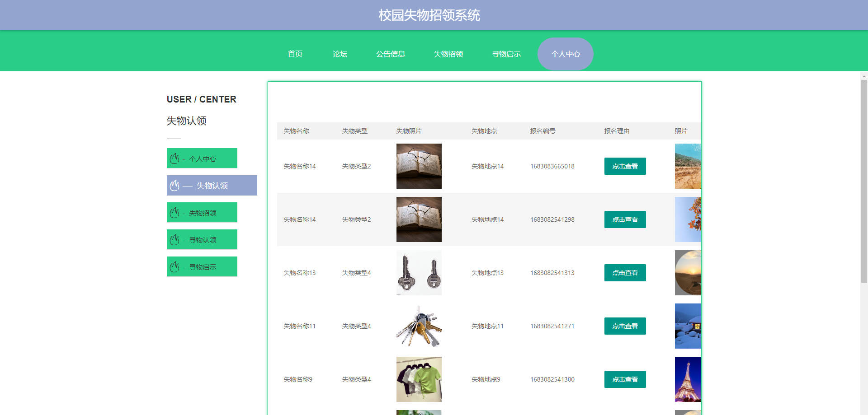Open snowy cabin photo in 失物名称11 row

coord(688,326)
